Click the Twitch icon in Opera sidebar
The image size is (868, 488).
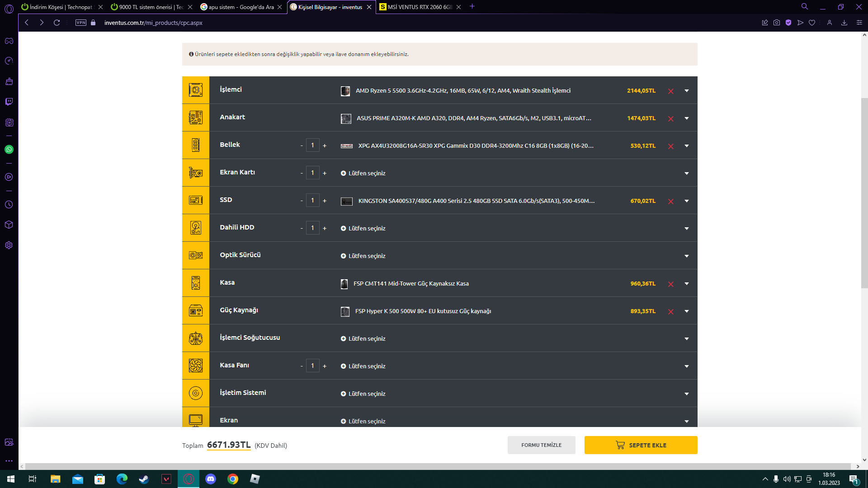pyautogui.click(x=9, y=102)
